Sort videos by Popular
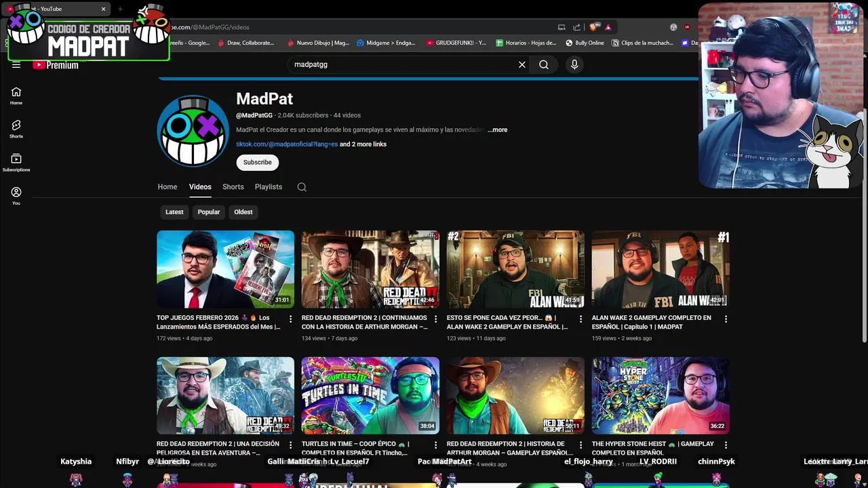Viewport: 868px width, 488px height. 209,212
